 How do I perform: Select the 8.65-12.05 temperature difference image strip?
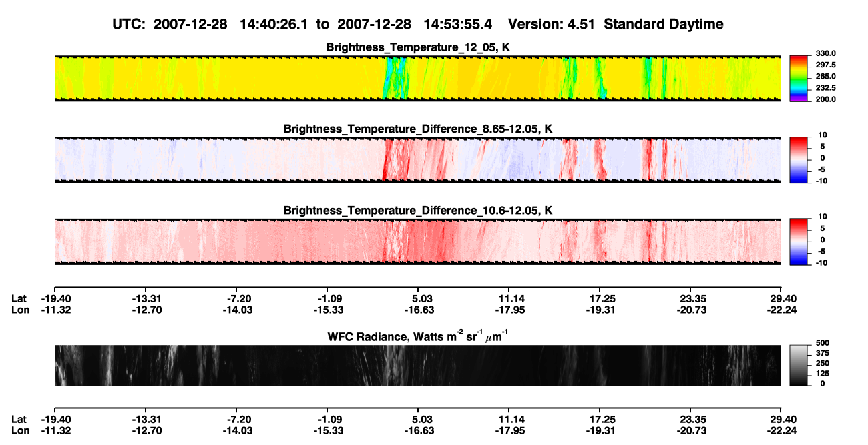click(418, 159)
